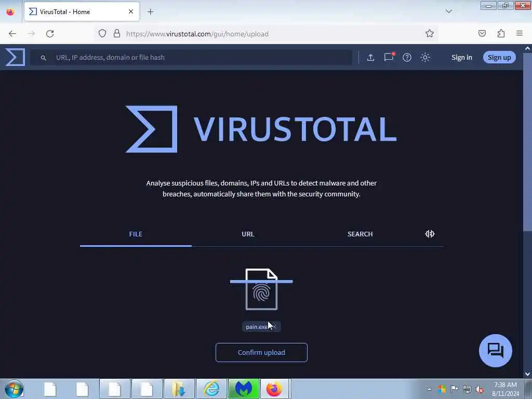Open the notifications chat icon with red dot
This screenshot has width=532, height=399.
click(389, 57)
